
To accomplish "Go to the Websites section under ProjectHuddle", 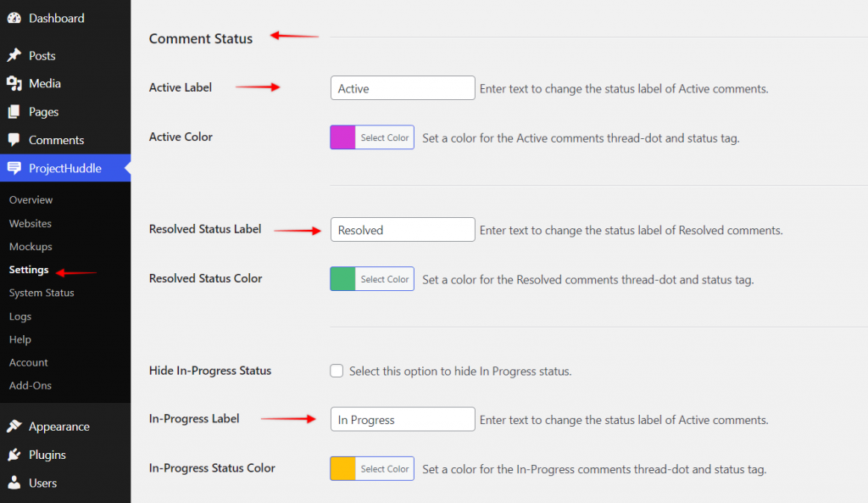I will [x=31, y=223].
